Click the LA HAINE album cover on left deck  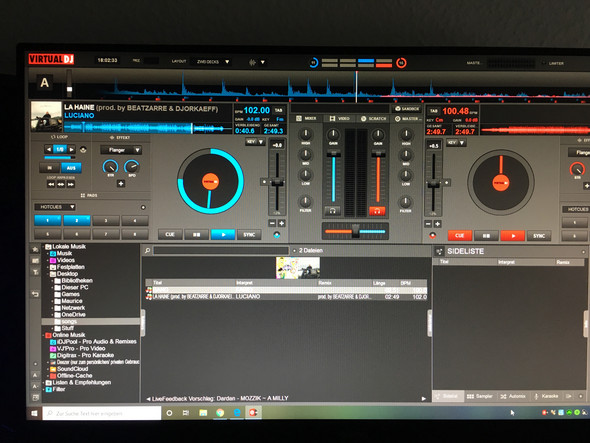[46, 116]
